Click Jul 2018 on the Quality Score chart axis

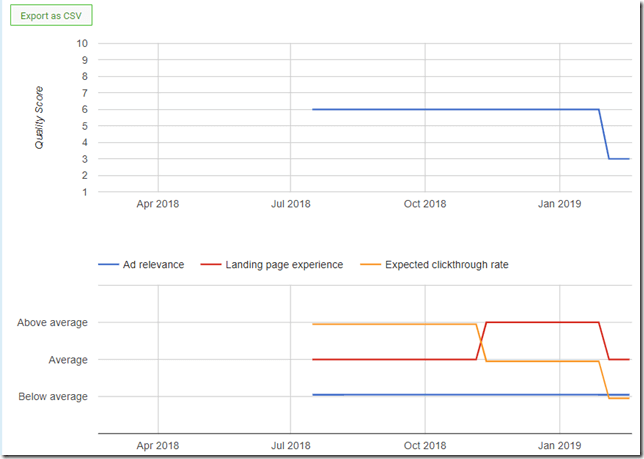pos(290,204)
